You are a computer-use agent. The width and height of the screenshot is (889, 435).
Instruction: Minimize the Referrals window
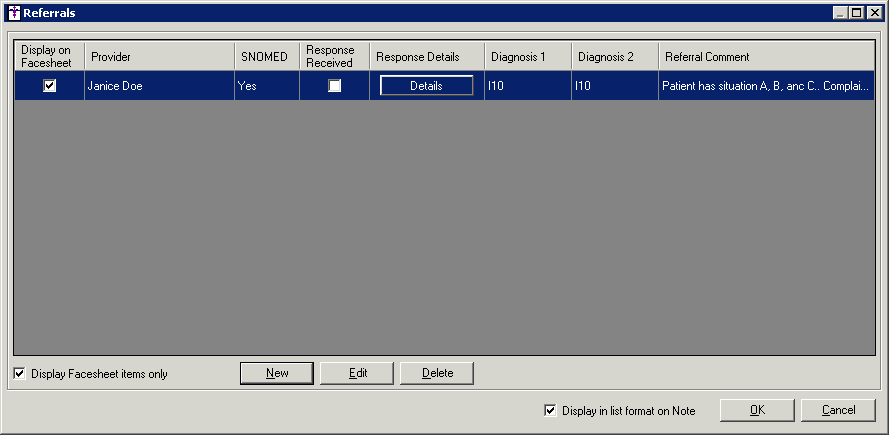[841, 13]
